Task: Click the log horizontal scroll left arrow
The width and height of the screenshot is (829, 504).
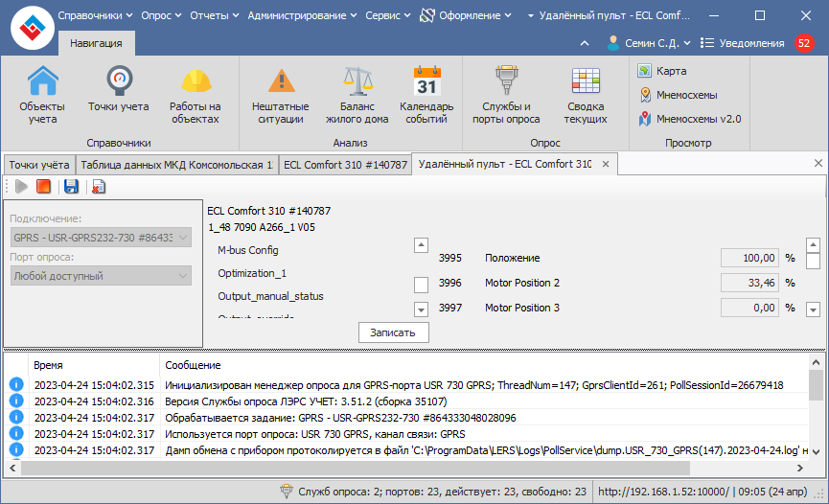Action: [12, 468]
